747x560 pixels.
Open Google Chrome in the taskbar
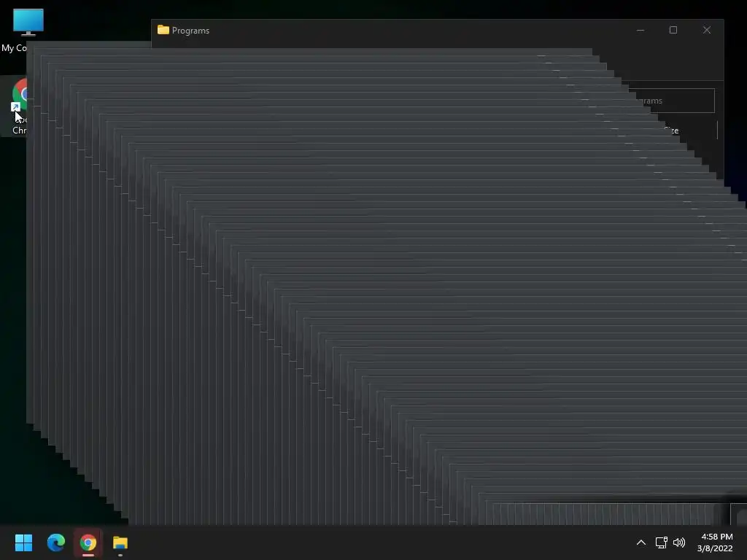(x=88, y=542)
